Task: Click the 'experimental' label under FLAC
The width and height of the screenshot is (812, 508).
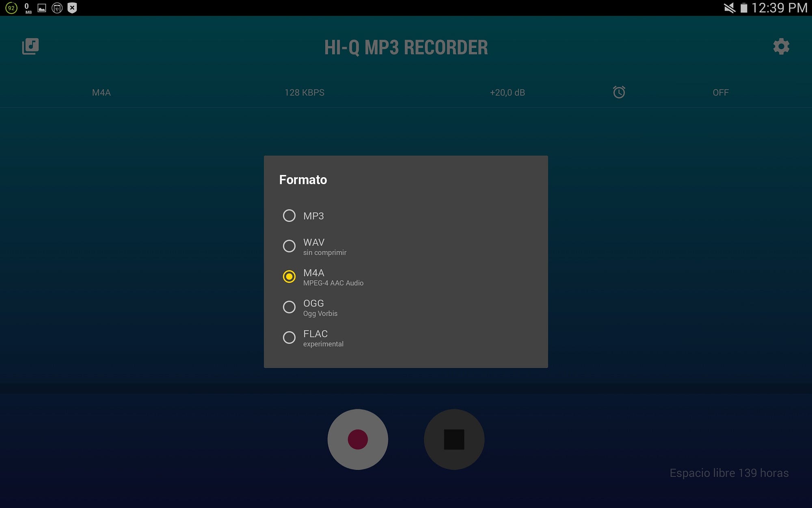Action: [x=323, y=344]
